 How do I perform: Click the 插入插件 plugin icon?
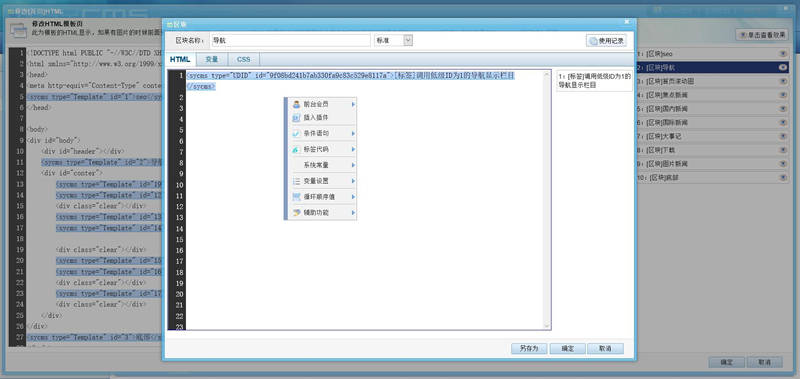tap(296, 117)
